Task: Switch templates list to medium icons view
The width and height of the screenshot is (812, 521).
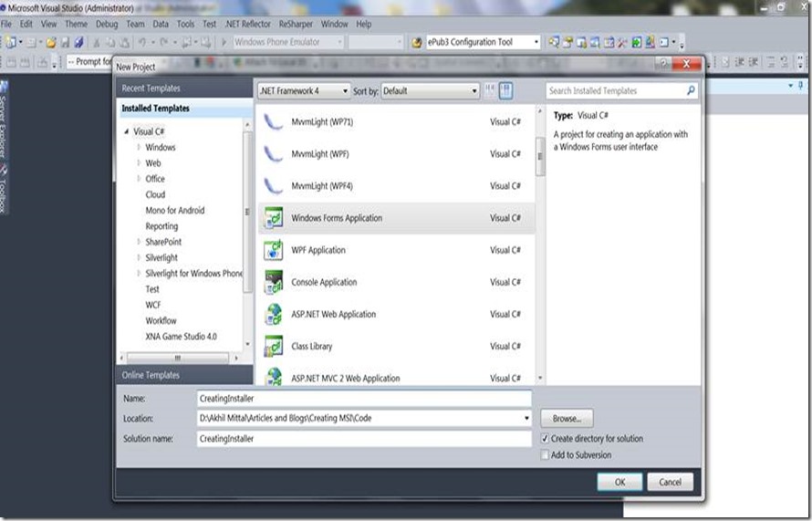Action: (x=506, y=91)
